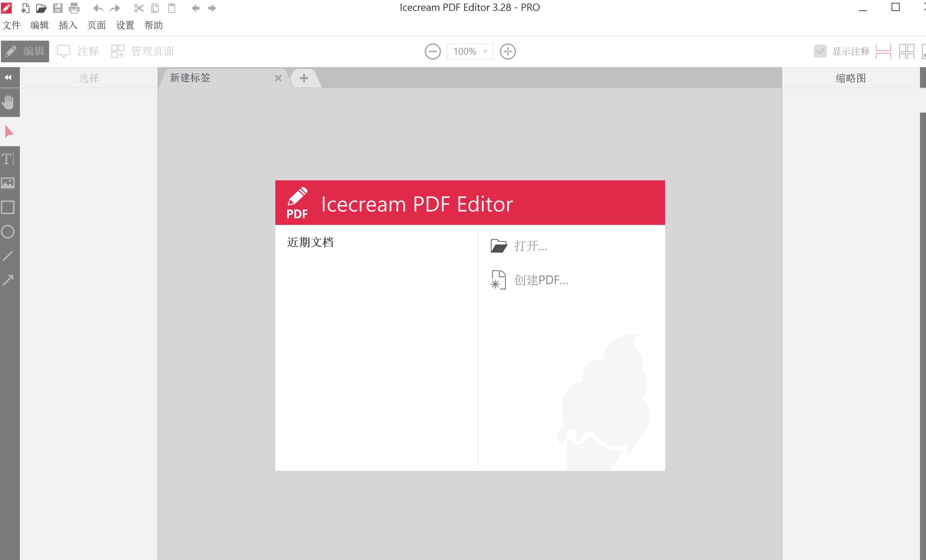
Task: Click the new document icon in title toolbar
Action: click(25, 8)
